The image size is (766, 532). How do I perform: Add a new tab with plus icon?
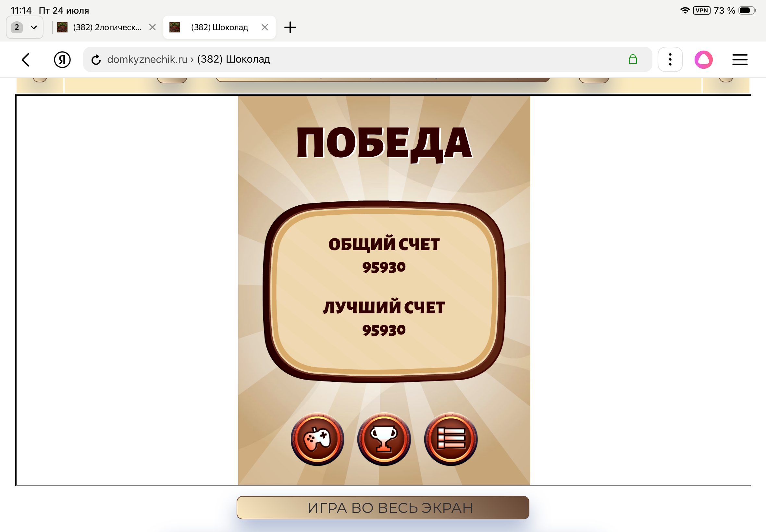click(290, 27)
